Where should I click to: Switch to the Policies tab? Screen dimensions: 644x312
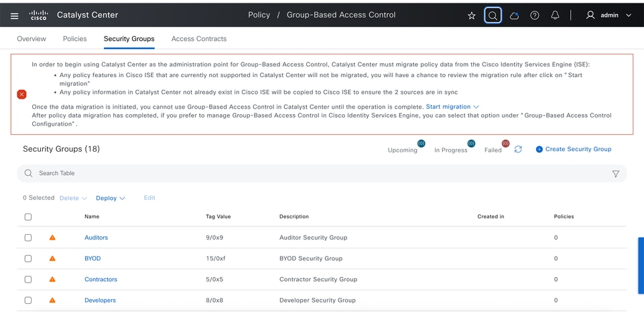coord(75,39)
